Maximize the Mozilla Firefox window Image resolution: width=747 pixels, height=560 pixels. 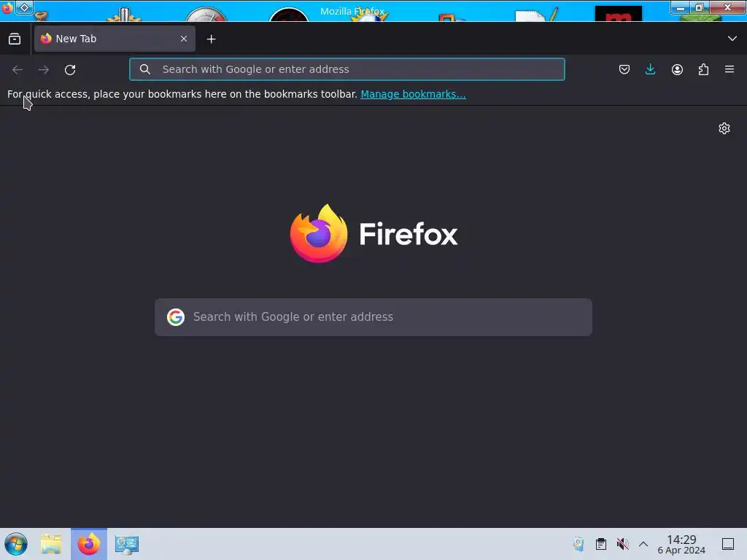[699, 7]
